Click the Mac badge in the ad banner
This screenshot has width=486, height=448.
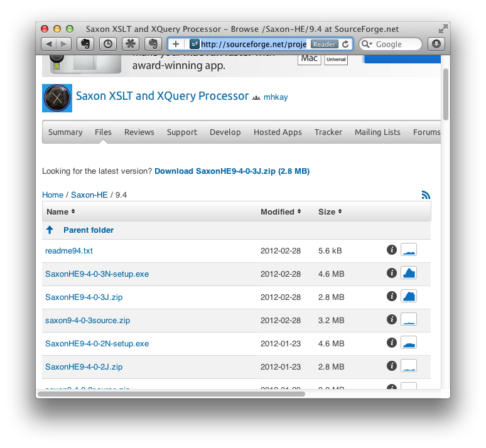click(x=310, y=59)
